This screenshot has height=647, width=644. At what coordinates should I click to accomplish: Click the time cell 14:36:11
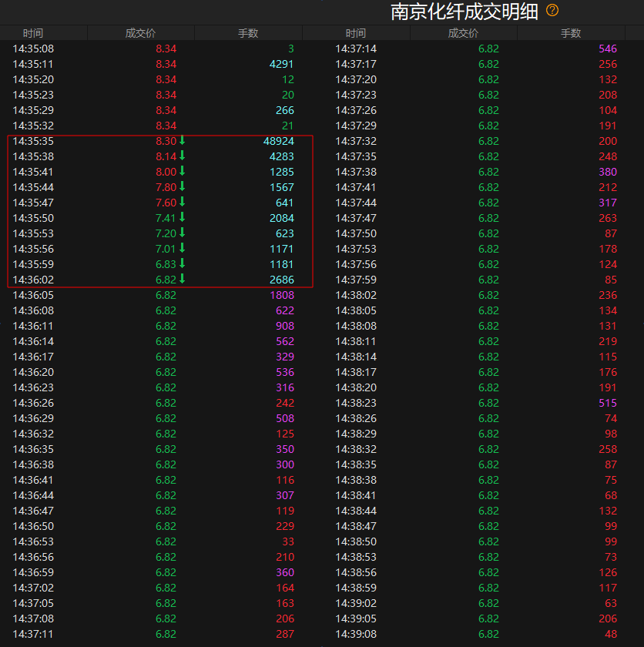33,326
